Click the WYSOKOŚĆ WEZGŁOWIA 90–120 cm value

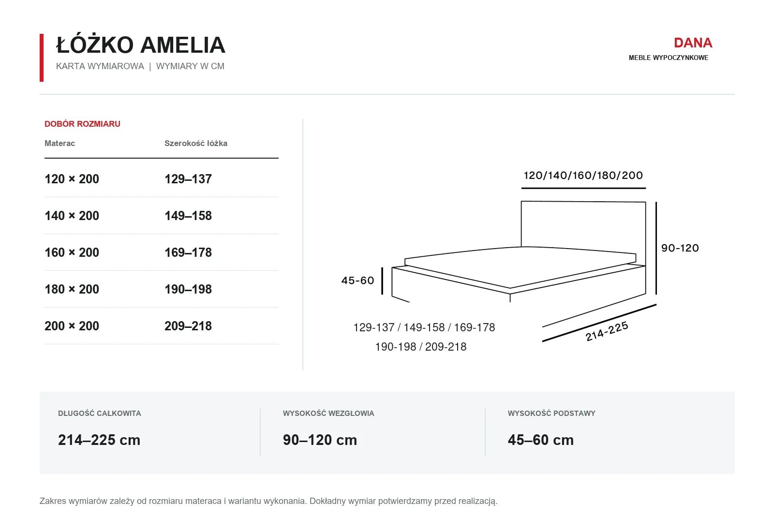(x=320, y=440)
